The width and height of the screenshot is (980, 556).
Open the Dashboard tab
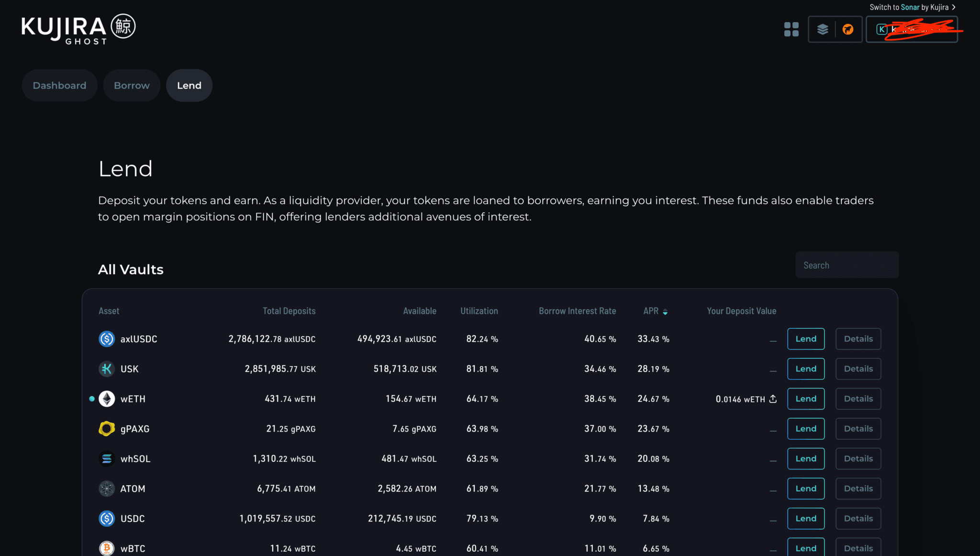click(59, 85)
